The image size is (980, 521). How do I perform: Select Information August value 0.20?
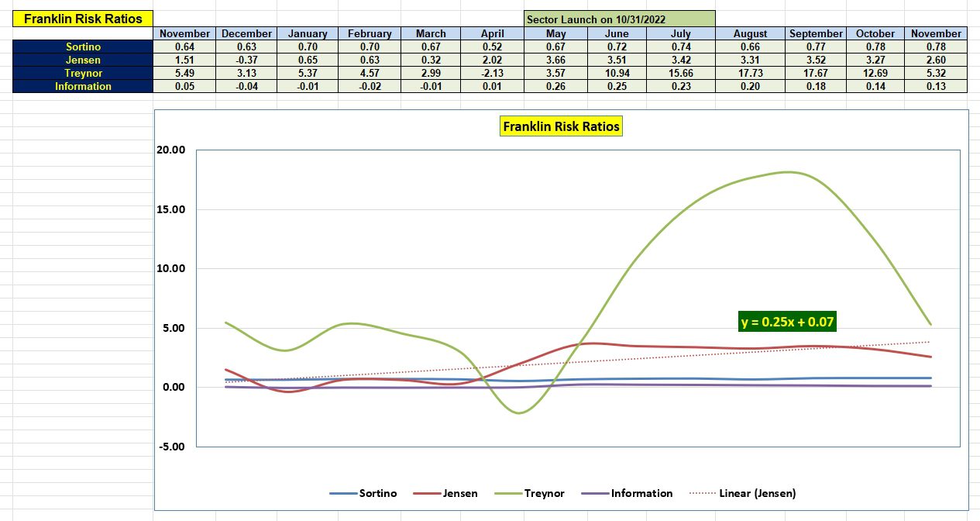click(x=750, y=86)
